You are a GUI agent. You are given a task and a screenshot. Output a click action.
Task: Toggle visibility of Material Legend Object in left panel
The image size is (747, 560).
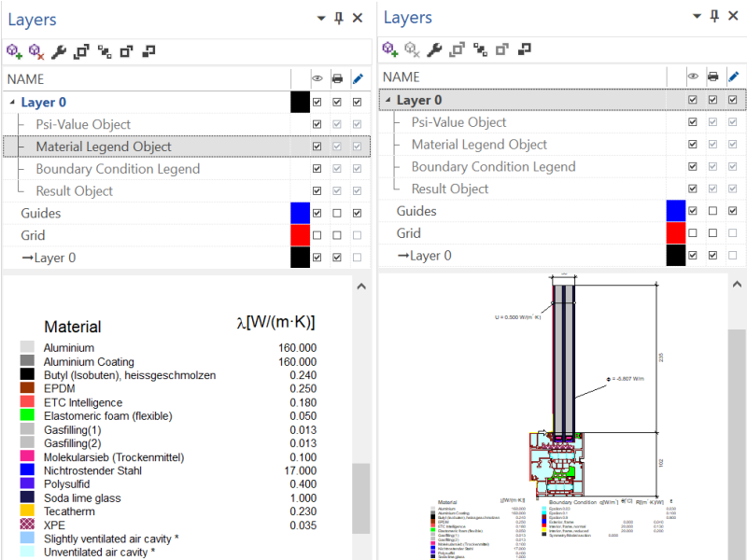pyautogui.click(x=317, y=147)
